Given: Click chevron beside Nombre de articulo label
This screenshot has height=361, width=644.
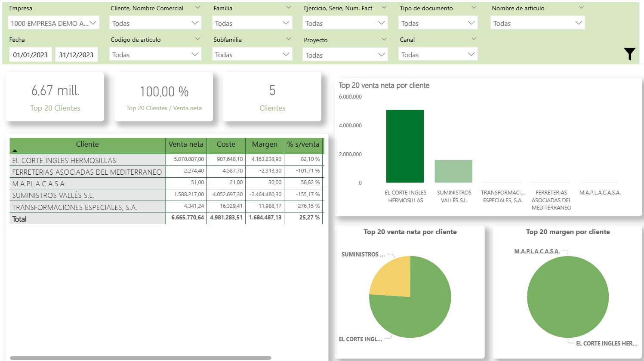Looking at the screenshot, I should click(x=581, y=8).
